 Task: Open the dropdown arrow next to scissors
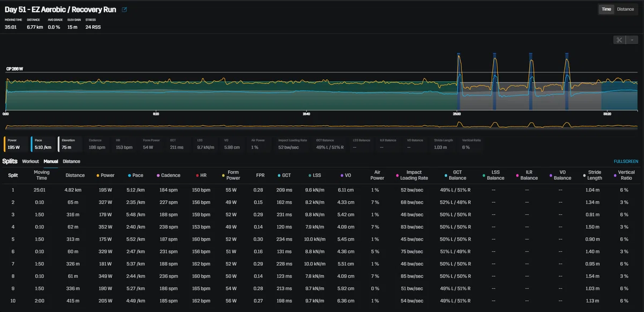631,40
